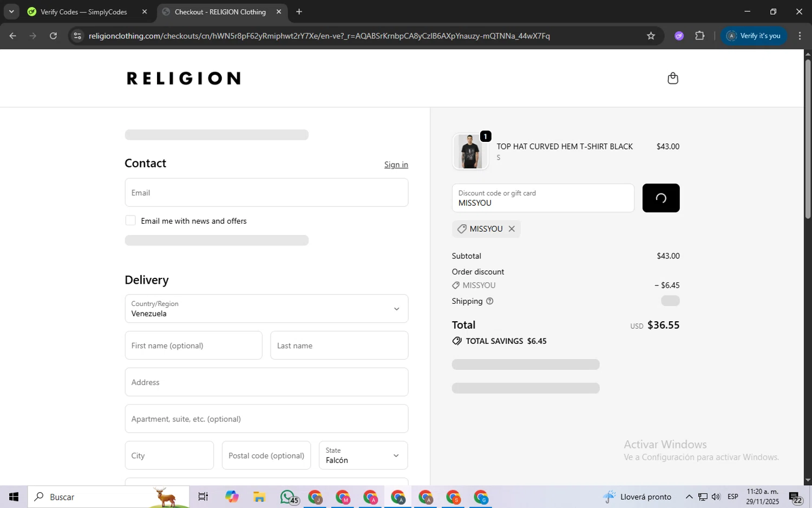
Task: Open the Lloverá pronto weather widget
Action: (637, 497)
